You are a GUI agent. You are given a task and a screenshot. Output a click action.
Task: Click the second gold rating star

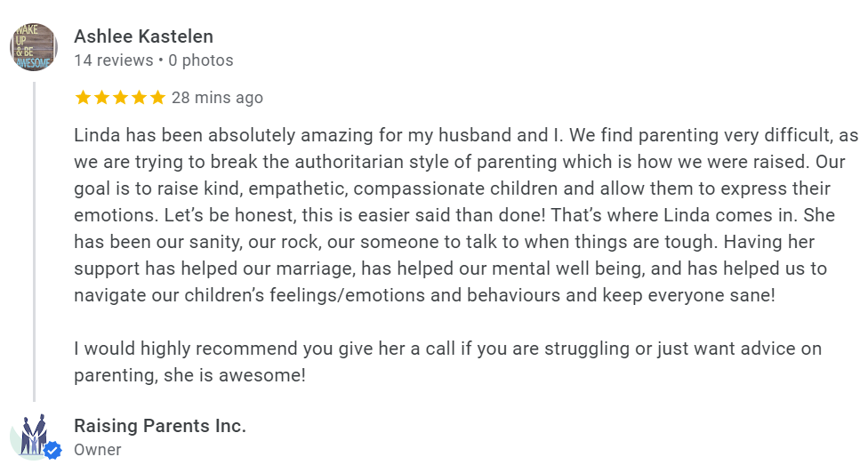(x=101, y=98)
